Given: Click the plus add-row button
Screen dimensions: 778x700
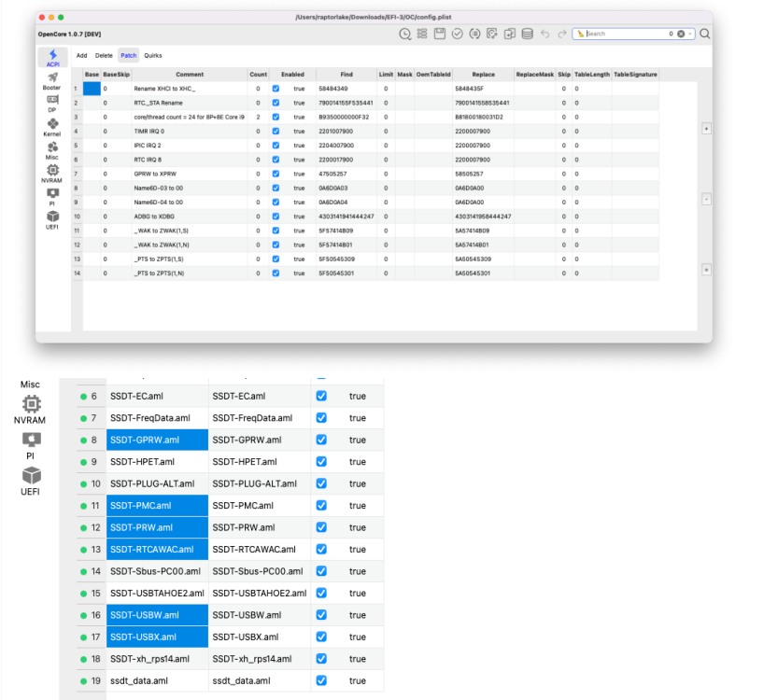Looking at the screenshot, I should (x=706, y=129).
